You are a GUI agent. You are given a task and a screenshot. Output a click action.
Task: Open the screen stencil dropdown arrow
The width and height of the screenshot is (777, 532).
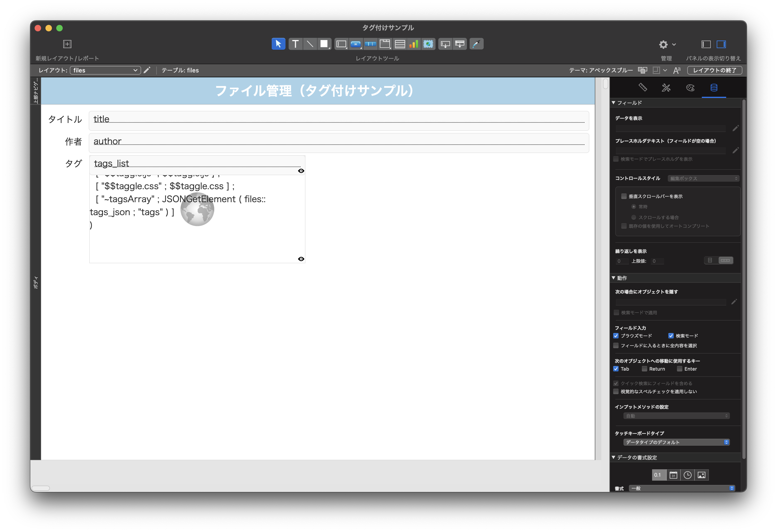pos(665,70)
